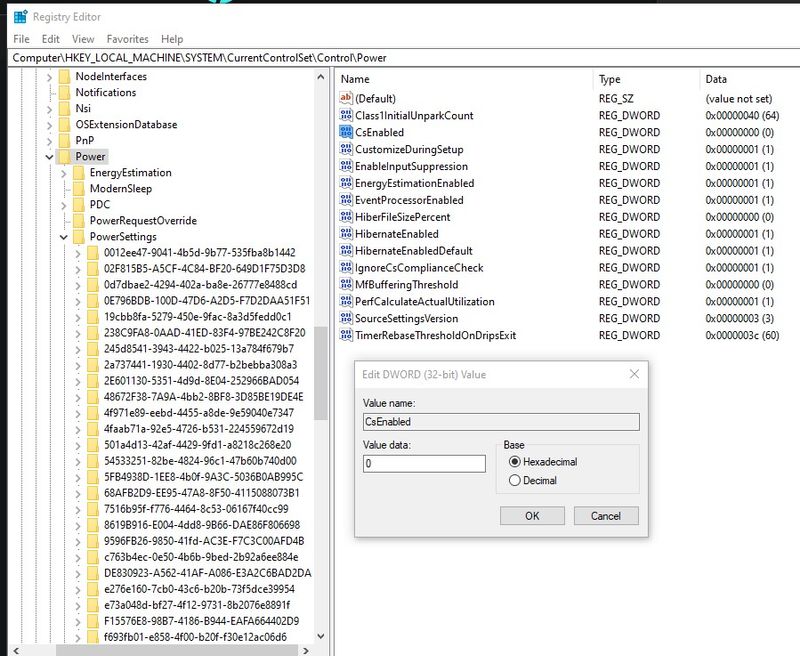The image size is (800, 656).
Task: Select the 8619B916-E004-4dd8 key
Action: pos(202,525)
